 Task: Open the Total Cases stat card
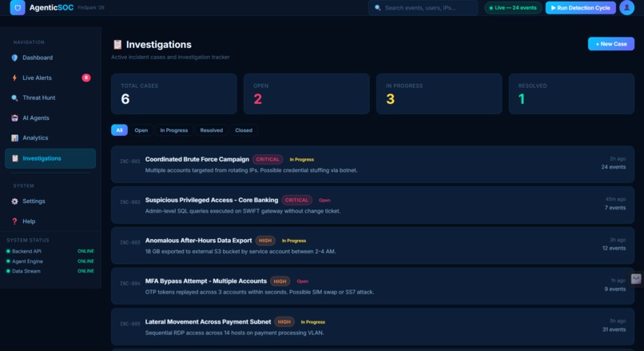(173, 94)
